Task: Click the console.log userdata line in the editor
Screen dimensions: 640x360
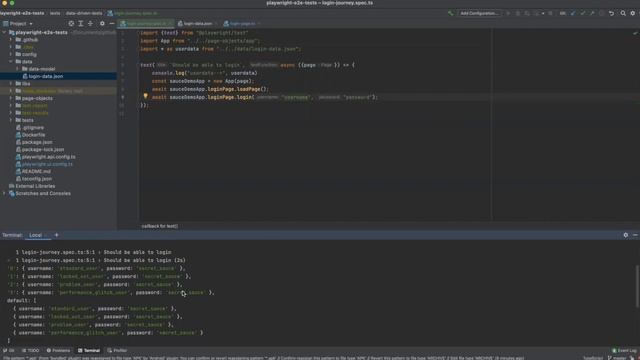Action: [204, 73]
